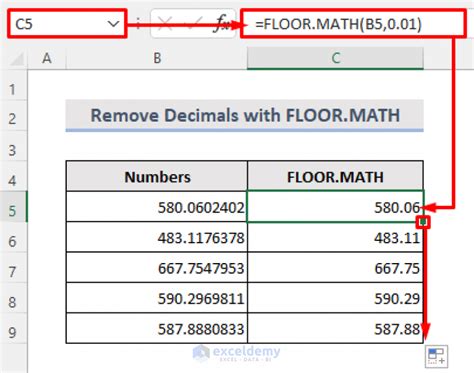
Task: Select cell with 667.7547953
Action: coord(157,268)
